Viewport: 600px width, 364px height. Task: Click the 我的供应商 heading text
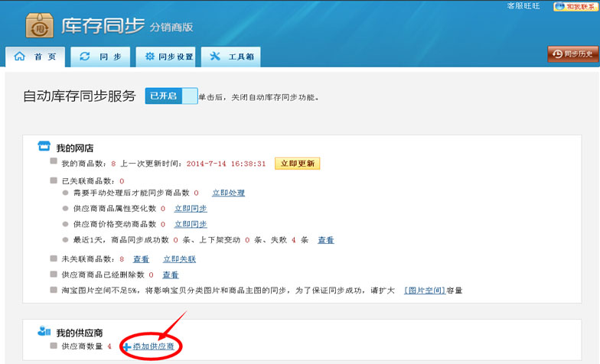[x=80, y=333]
